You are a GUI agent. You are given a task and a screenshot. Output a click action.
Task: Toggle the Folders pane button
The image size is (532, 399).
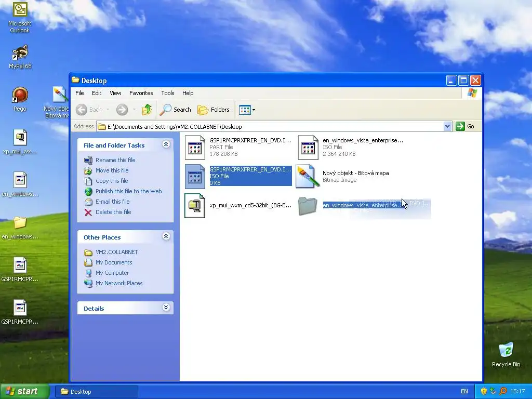coord(214,110)
